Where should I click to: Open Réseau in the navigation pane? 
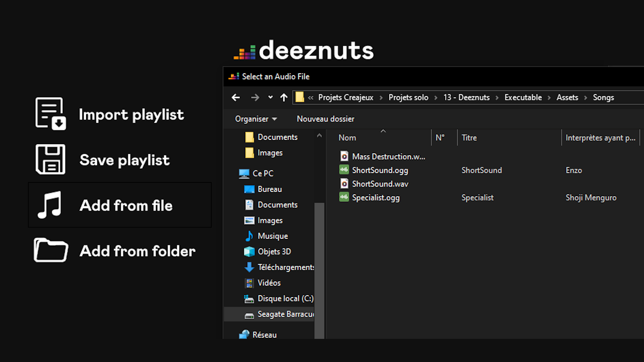point(264,335)
